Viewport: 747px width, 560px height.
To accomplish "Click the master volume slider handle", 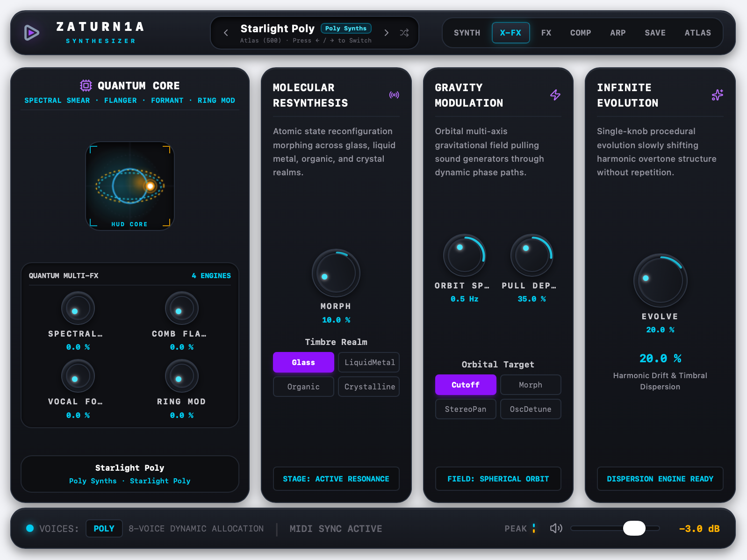I will (x=634, y=528).
